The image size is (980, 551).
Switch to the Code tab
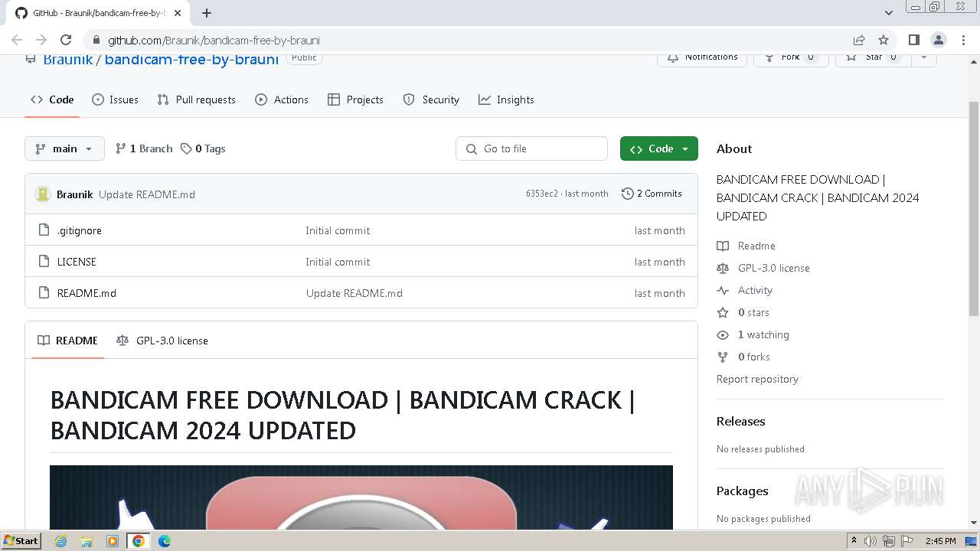point(52,99)
